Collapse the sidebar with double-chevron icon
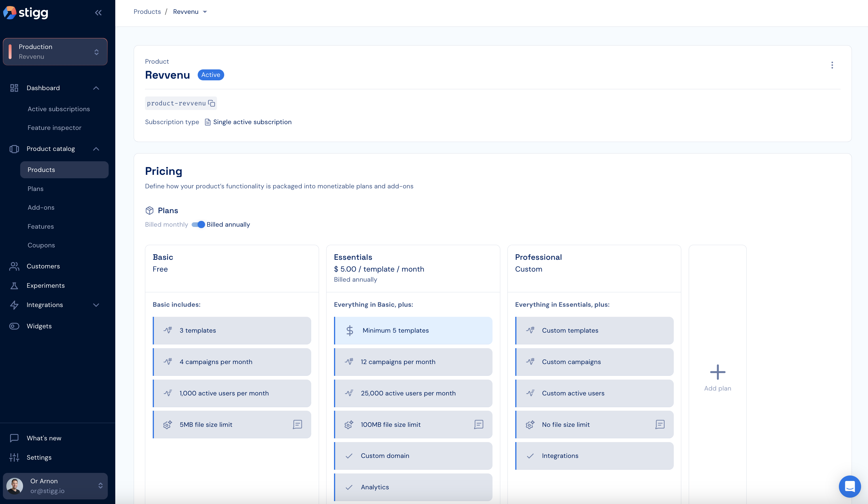 pyautogui.click(x=98, y=13)
